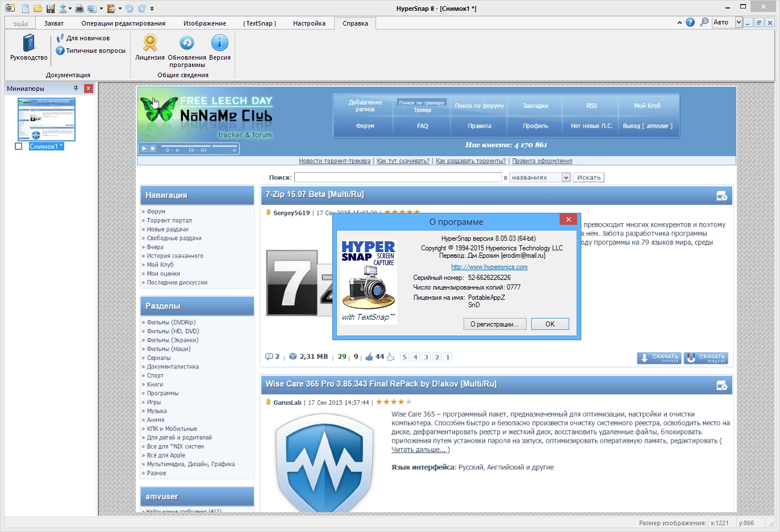This screenshot has width=780, height=532.
Task: Create a new blank image
Action: pyautogui.click(x=25, y=9)
